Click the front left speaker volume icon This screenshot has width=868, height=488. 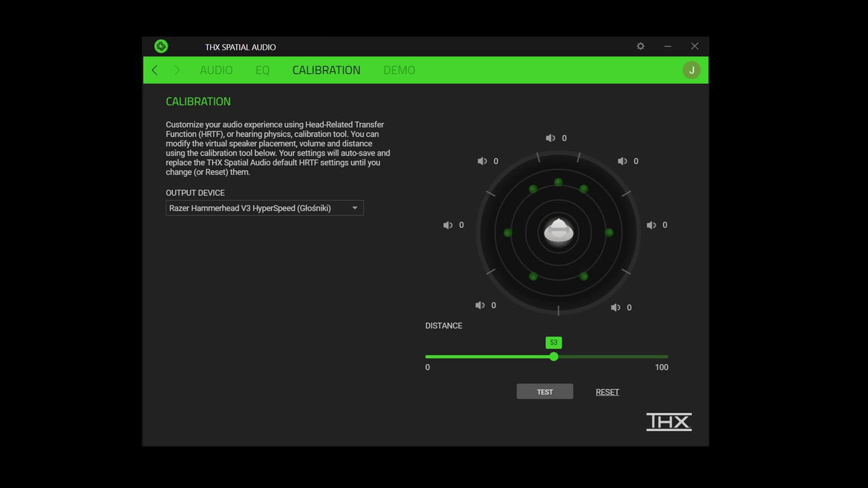482,161
